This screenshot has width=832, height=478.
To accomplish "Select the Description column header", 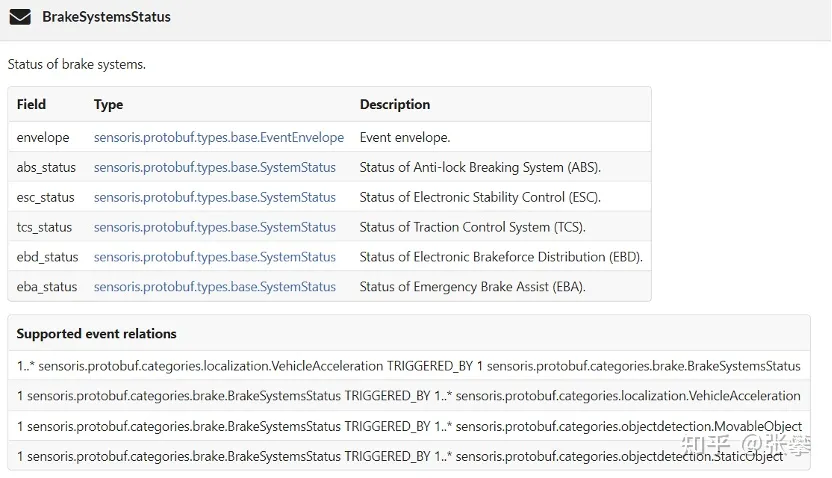I will pyautogui.click(x=395, y=105).
